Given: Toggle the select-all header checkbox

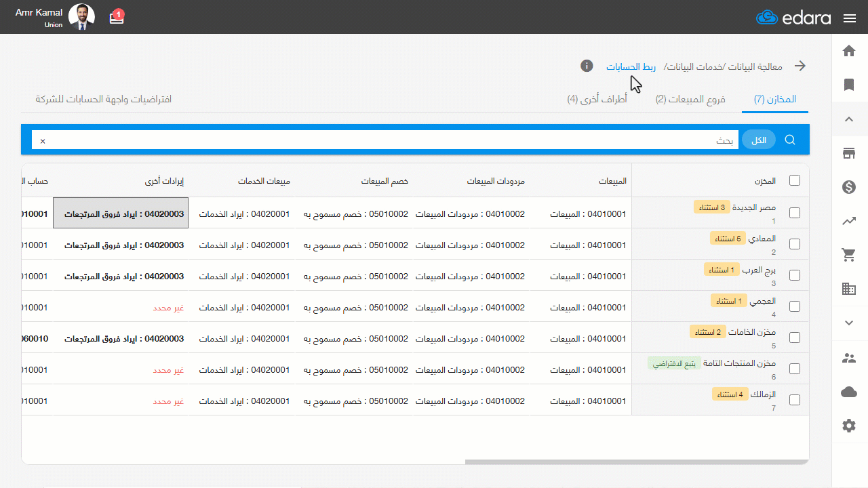Looking at the screenshot, I should click(795, 180).
